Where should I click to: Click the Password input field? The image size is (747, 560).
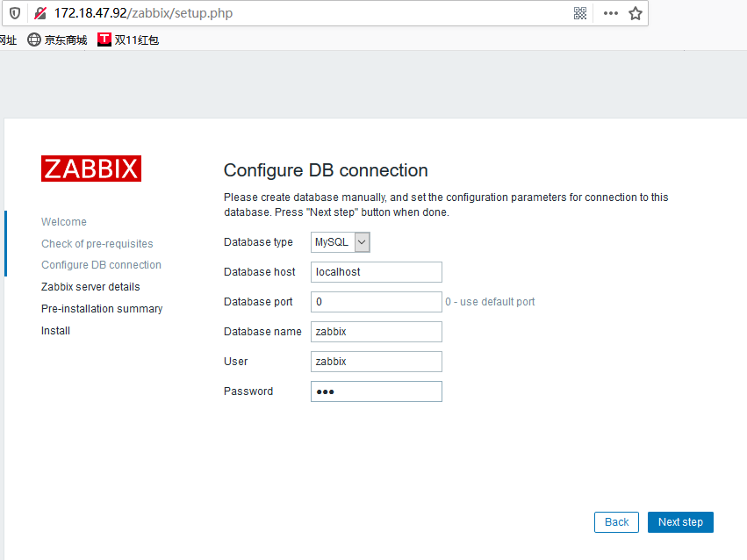click(377, 391)
